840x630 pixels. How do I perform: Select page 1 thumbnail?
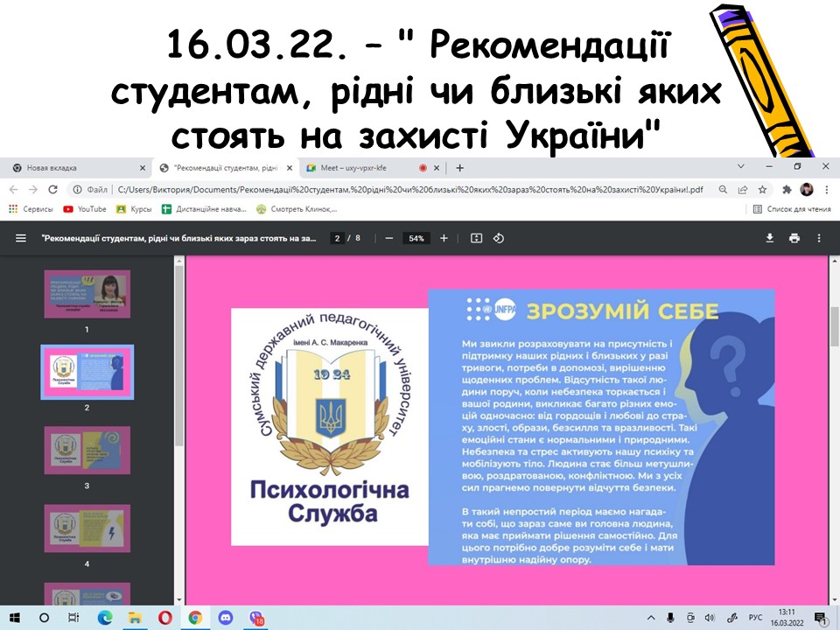[x=87, y=294]
